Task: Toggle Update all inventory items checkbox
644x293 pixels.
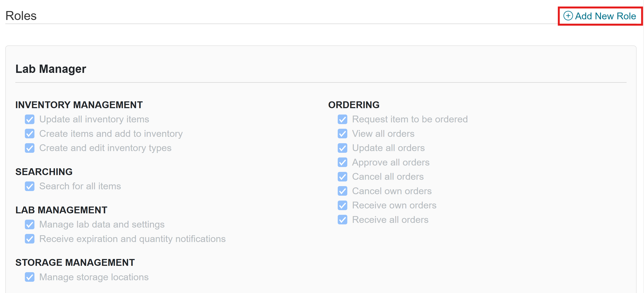Action: pyautogui.click(x=30, y=119)
